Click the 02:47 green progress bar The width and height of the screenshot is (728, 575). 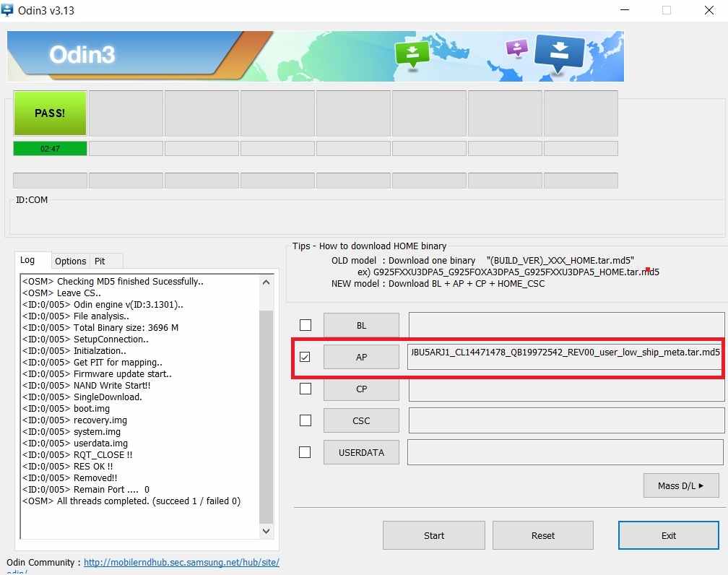(x=50, y=149)
